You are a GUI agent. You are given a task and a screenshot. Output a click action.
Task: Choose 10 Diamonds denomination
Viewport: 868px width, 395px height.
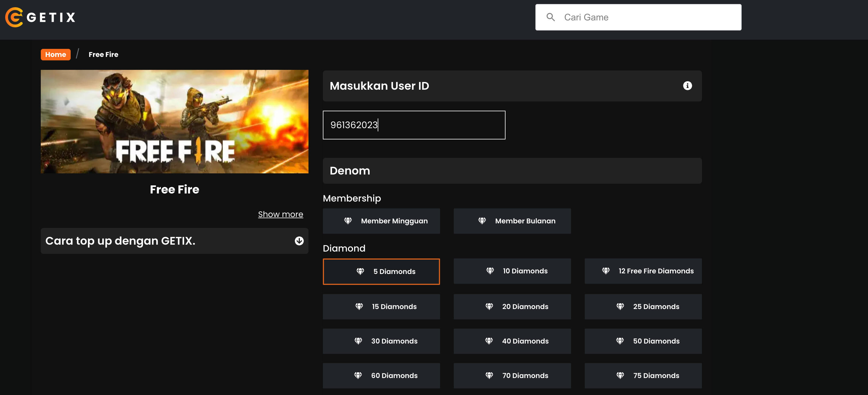pos(512,271)
